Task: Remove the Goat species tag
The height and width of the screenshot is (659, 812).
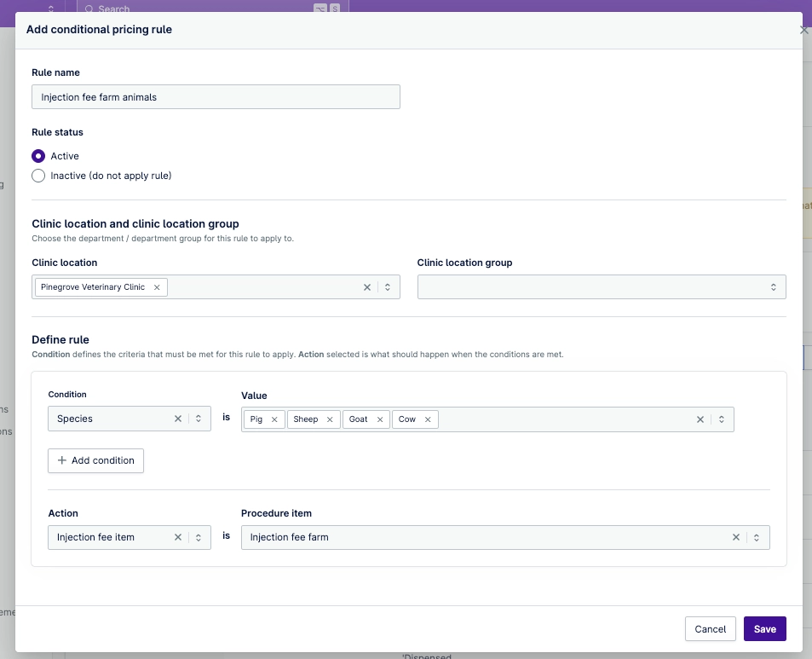Action: coord(380,419)
